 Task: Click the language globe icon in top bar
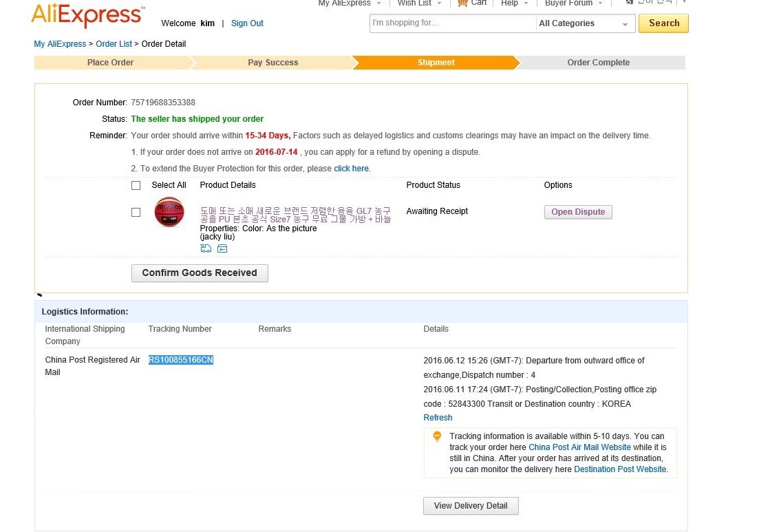[x=629, y=2]
